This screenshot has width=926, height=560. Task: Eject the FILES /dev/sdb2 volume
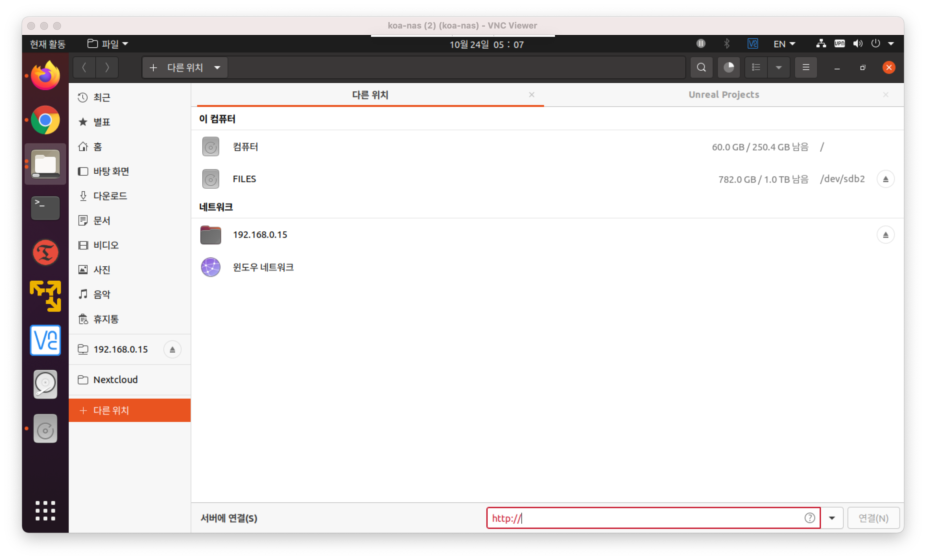885,179
